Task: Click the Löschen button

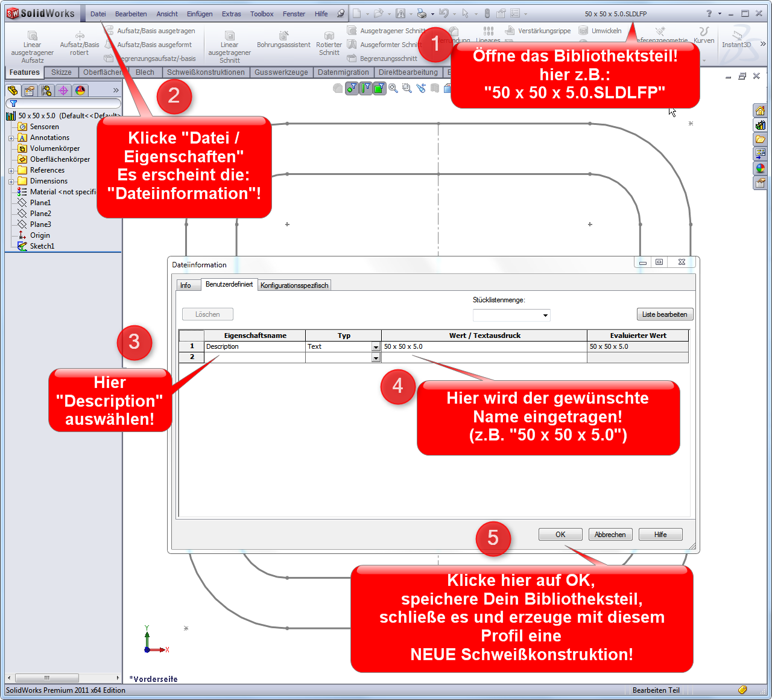Action: [x=207, y=314]
